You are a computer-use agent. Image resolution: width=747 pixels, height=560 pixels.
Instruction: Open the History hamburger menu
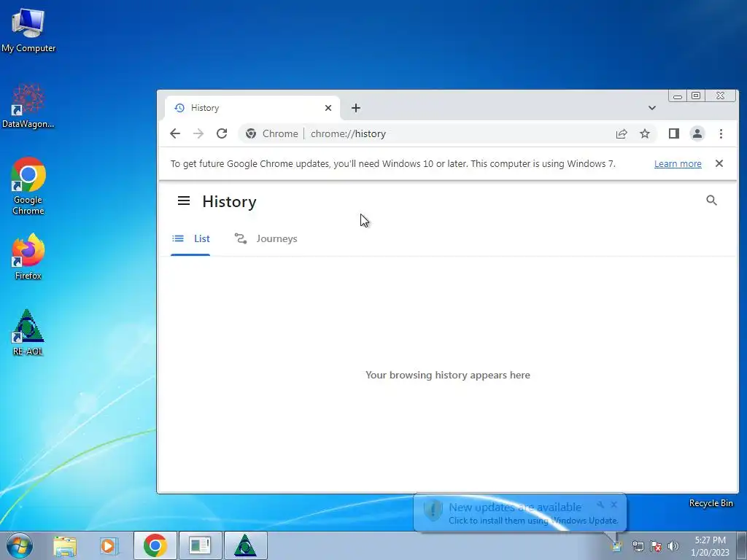click(x=183, y=201)
